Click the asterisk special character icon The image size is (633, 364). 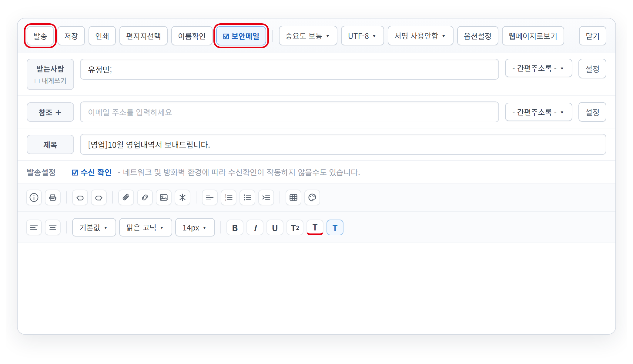coord(183,197)
